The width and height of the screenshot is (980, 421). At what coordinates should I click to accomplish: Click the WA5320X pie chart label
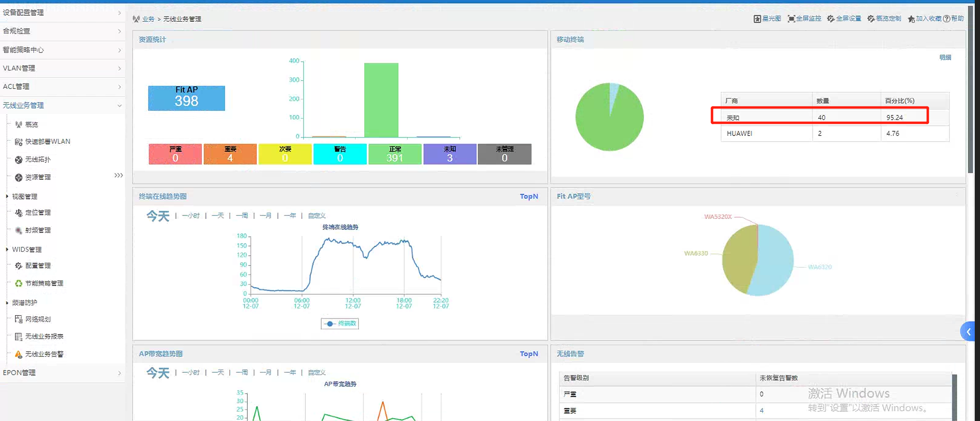[718, 217]
